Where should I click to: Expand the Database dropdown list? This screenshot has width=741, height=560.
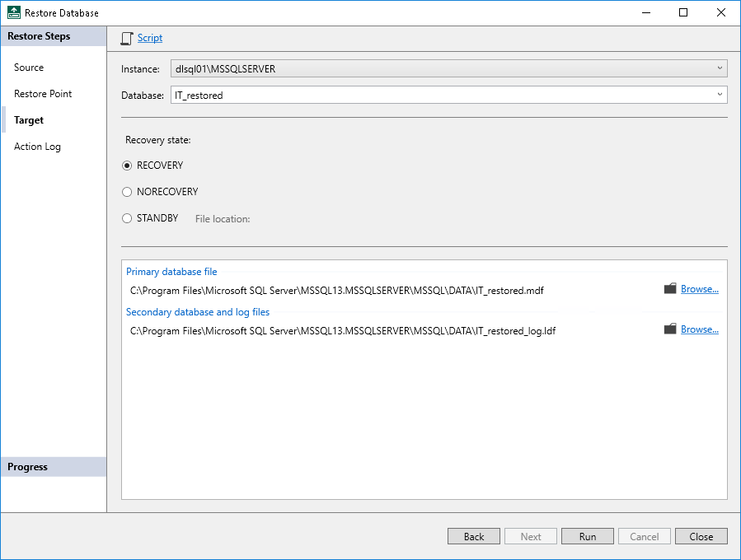[x=720, y=94]
